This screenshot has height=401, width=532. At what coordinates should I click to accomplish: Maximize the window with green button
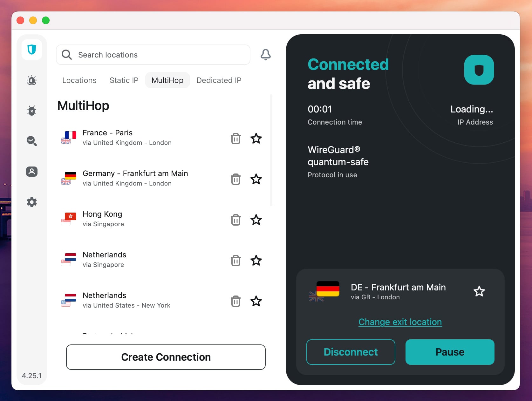click(46, 20)
